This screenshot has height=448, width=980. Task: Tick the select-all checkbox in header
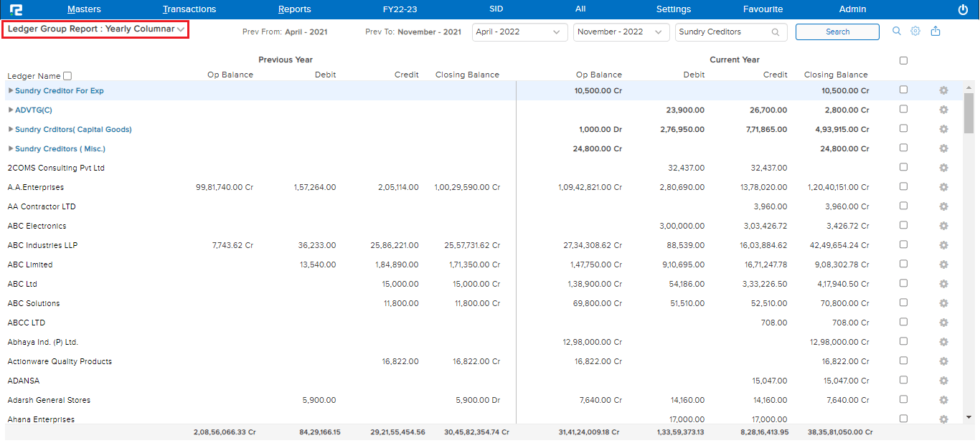[x=903, y=61]
